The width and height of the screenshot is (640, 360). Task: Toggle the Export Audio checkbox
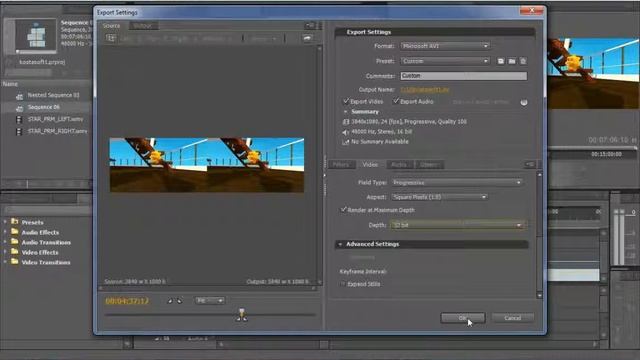pos(396,101)
